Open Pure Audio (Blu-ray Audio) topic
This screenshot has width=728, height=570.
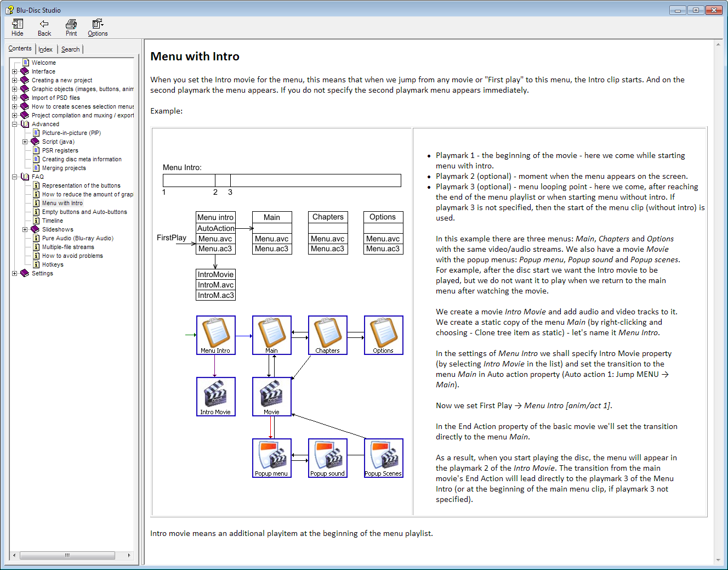point(78,238)
